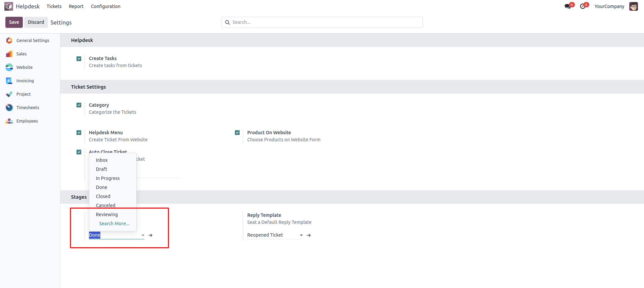This screenshot has height=288, width=644.
Task: Open Timesheets settings via its icon
Action: tap(9, 108)
